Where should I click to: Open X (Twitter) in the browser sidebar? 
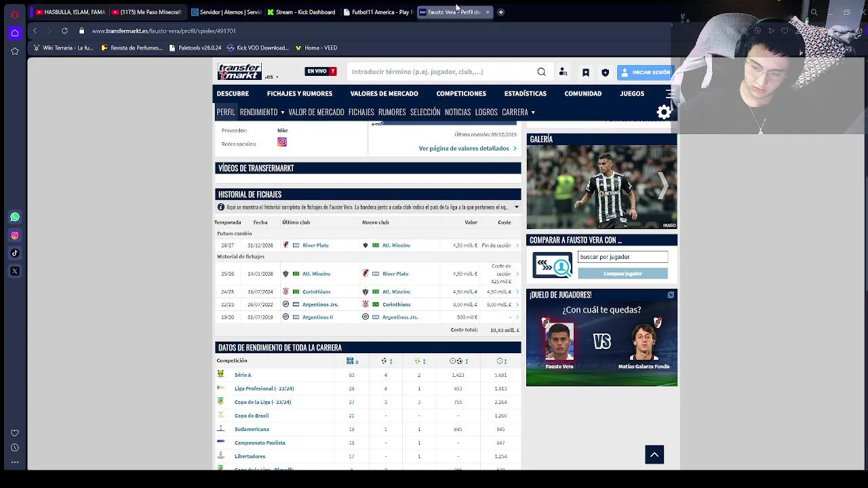(15, 271)
